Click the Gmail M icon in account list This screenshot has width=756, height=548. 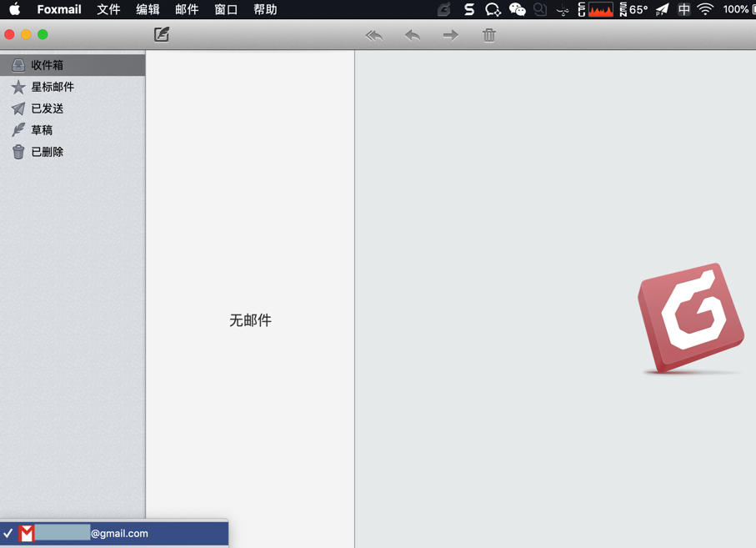point(27,534)
